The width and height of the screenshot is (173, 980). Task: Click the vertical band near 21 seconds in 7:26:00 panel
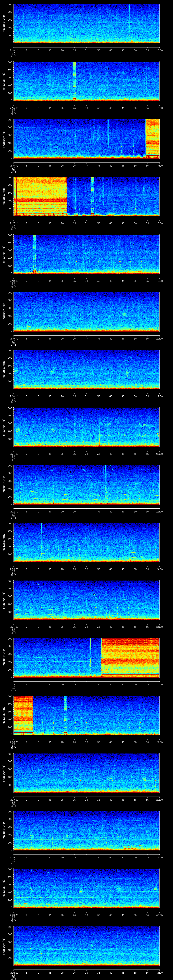click(65, 715)
